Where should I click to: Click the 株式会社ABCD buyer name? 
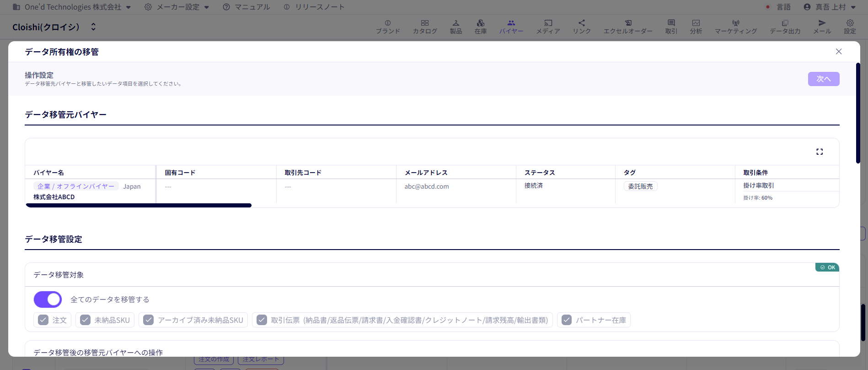(x=54, y=197)
